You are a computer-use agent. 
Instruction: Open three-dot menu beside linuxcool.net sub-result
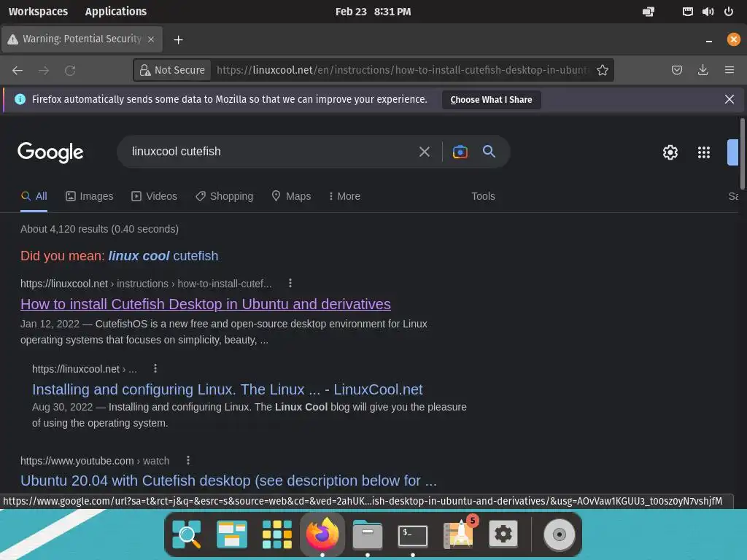pos(155,368)
